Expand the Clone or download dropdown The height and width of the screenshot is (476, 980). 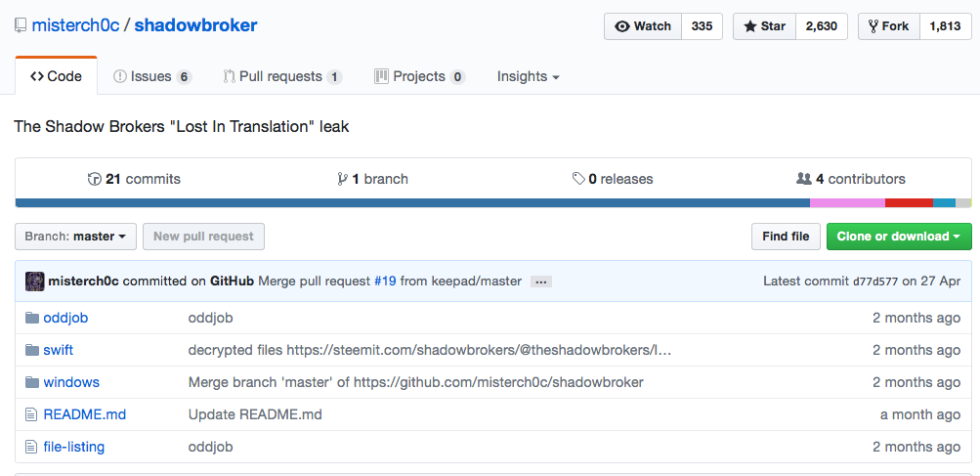point(899,237)
